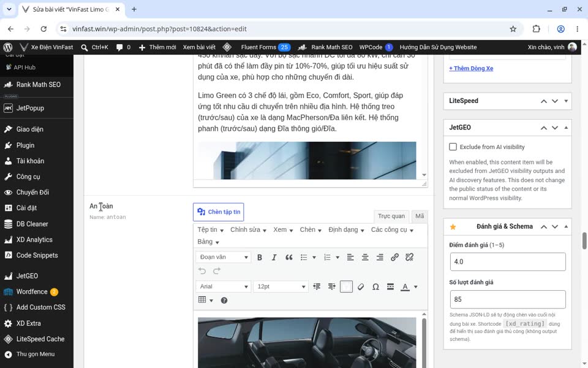
Task: Create a numbered list
Action: 327,257
